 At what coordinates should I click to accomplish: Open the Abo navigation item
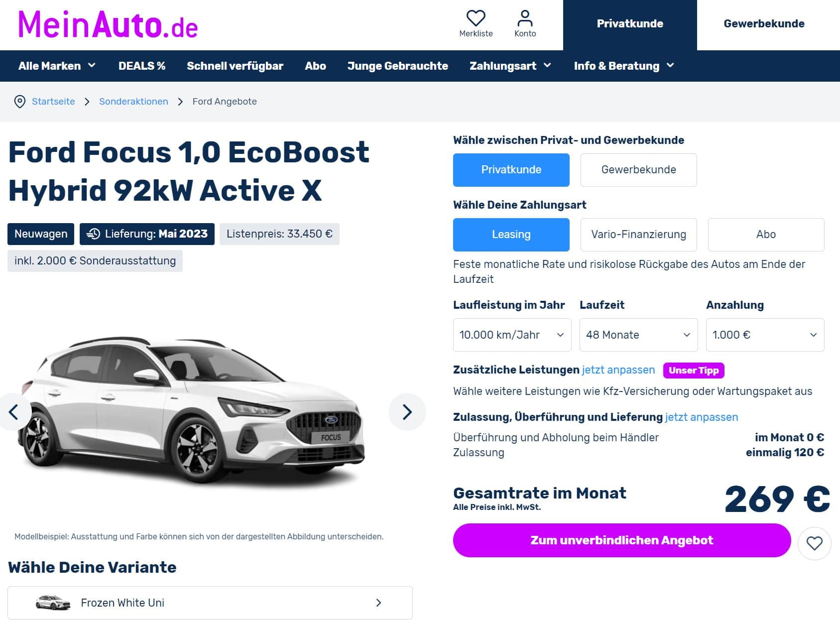click(x=315, y=66)
